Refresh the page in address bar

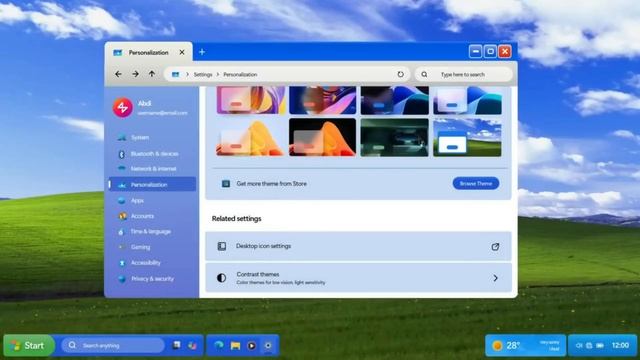400,74
